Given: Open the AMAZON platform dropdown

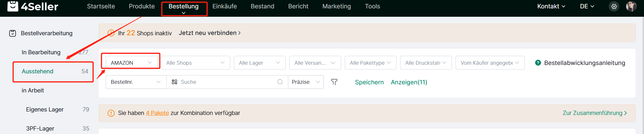Looking at the screenshot, I should [131, 63].
